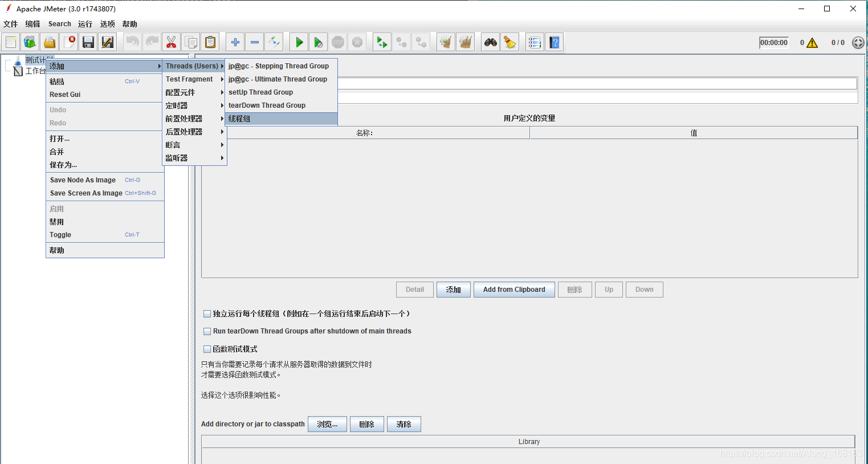Click the Add from Clipboard button
868x464 pixels.
[x=514, y=290]
